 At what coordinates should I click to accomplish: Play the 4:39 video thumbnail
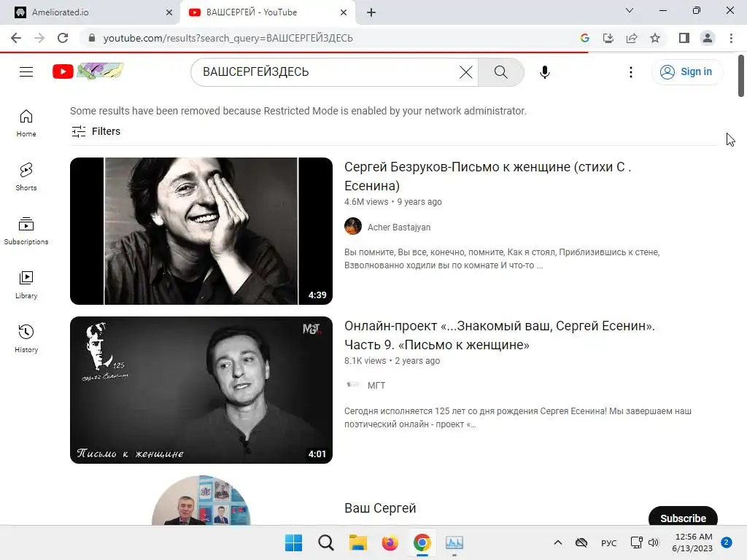(201, 231)
